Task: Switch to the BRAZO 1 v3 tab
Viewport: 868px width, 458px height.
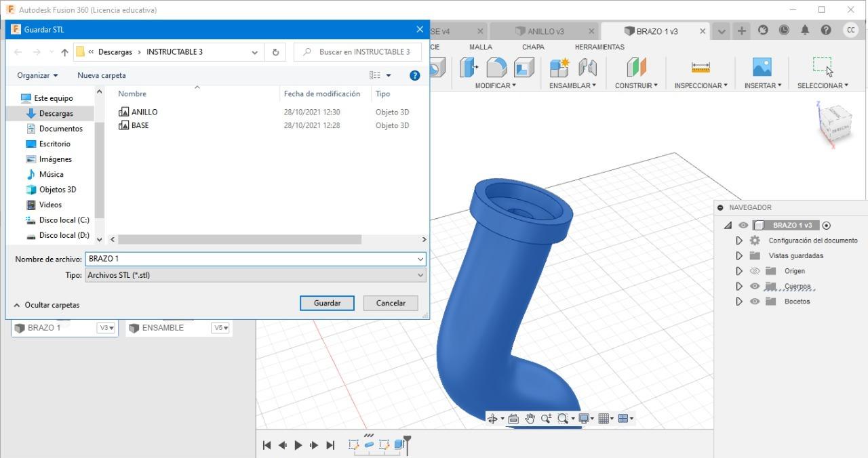Action: click(x=656, y=31)
